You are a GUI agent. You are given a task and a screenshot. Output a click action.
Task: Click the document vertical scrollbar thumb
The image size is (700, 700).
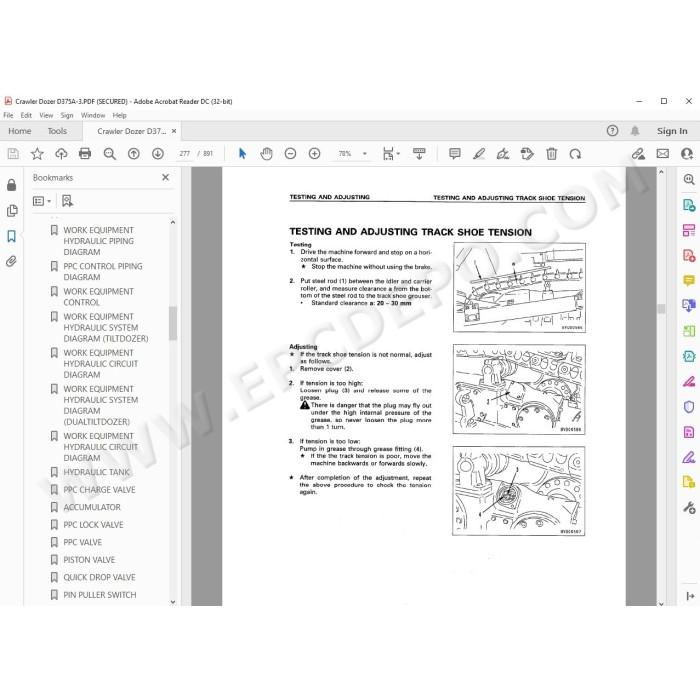(x=662, y=308)
